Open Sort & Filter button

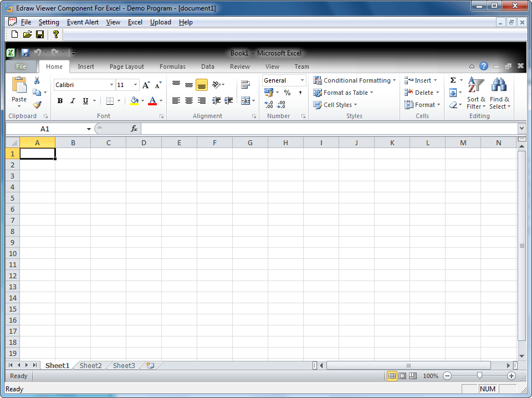pos(476,93)
